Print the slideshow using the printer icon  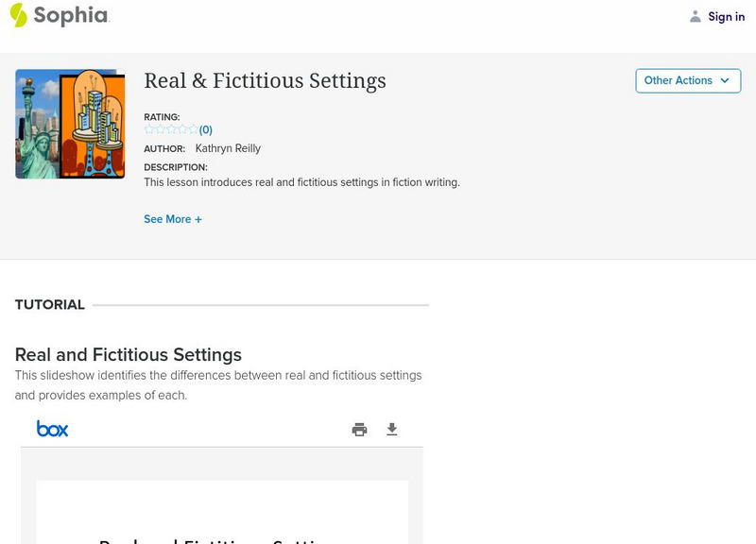tap(359, 430)
